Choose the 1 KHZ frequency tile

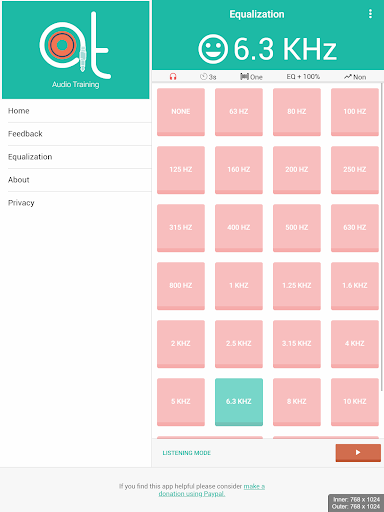(x=239, y=286)
